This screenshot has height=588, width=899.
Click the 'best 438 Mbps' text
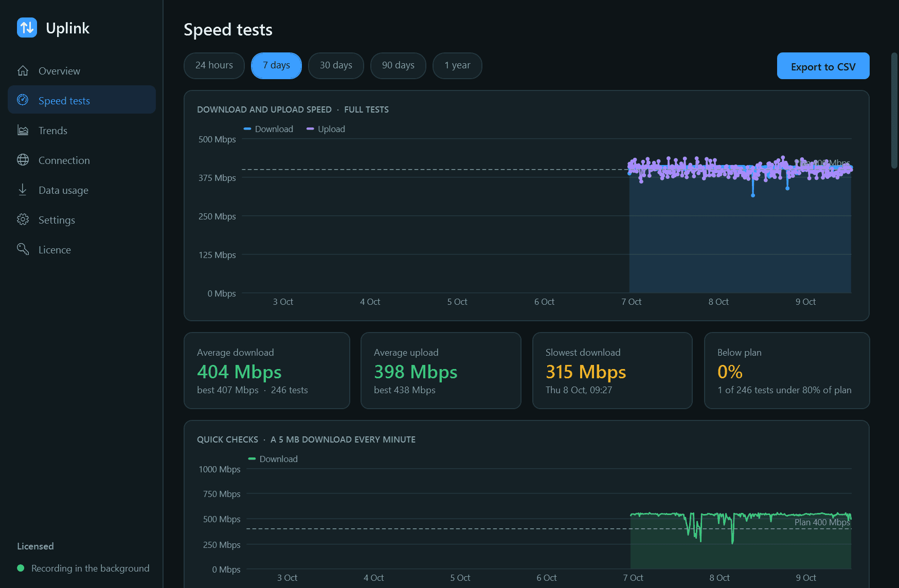click(405, 390)
